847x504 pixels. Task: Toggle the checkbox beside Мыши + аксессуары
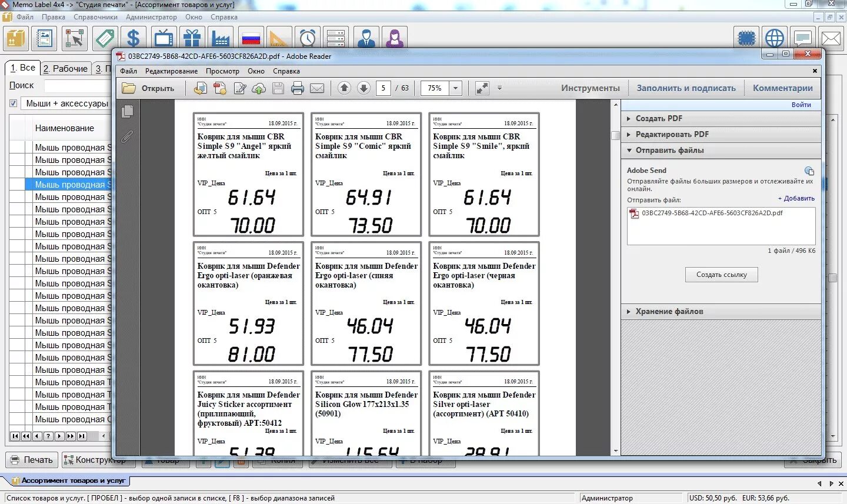(14, 104)
